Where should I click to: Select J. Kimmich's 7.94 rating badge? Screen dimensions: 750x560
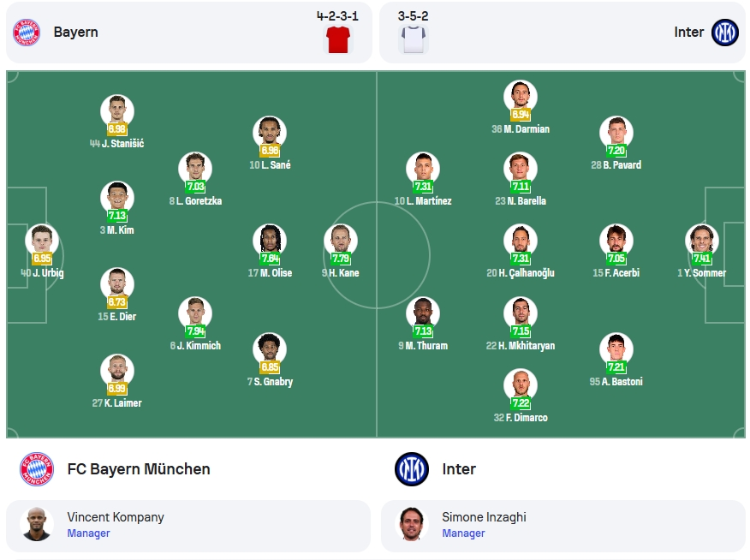pyautogui.click(x=195, y=331)
